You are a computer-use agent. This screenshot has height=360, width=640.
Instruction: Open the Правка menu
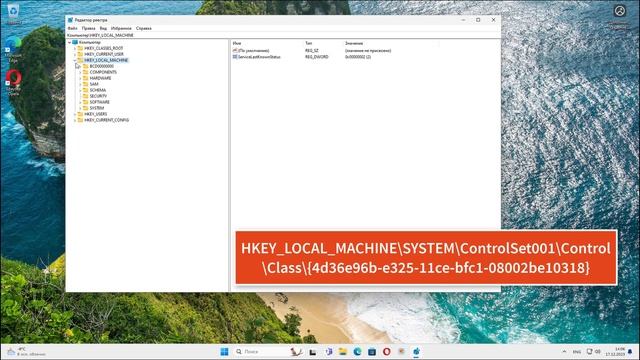88,28
